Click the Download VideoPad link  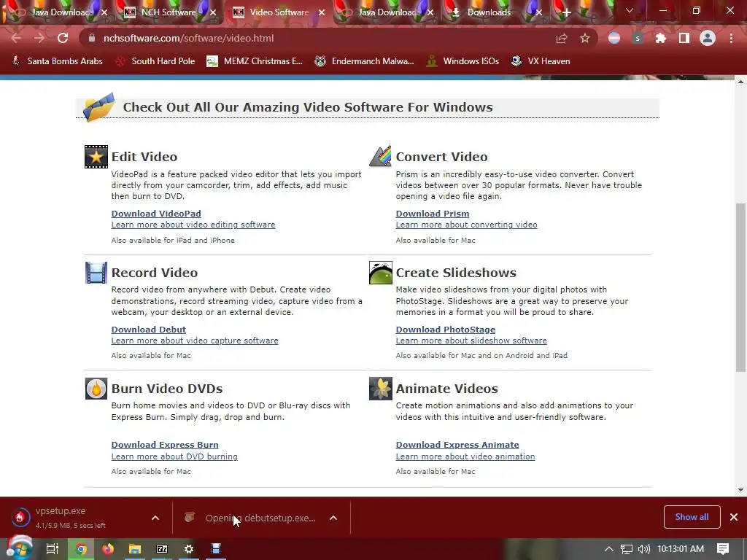(156, 214)
